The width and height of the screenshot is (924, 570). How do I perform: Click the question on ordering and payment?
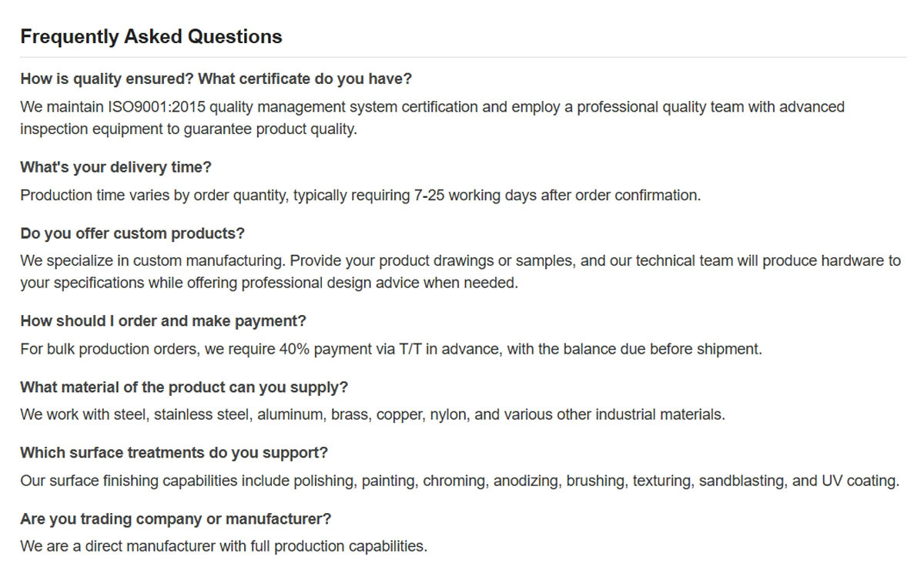click(162, 320)
